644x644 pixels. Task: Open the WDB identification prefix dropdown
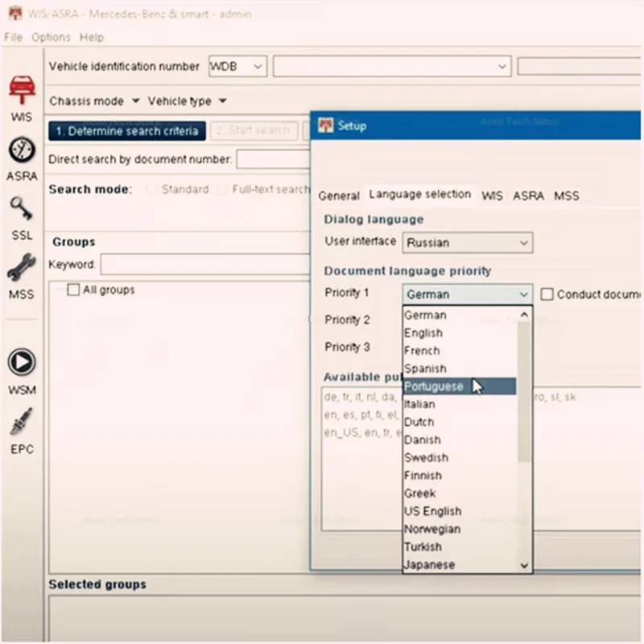(x=237, y=67)
